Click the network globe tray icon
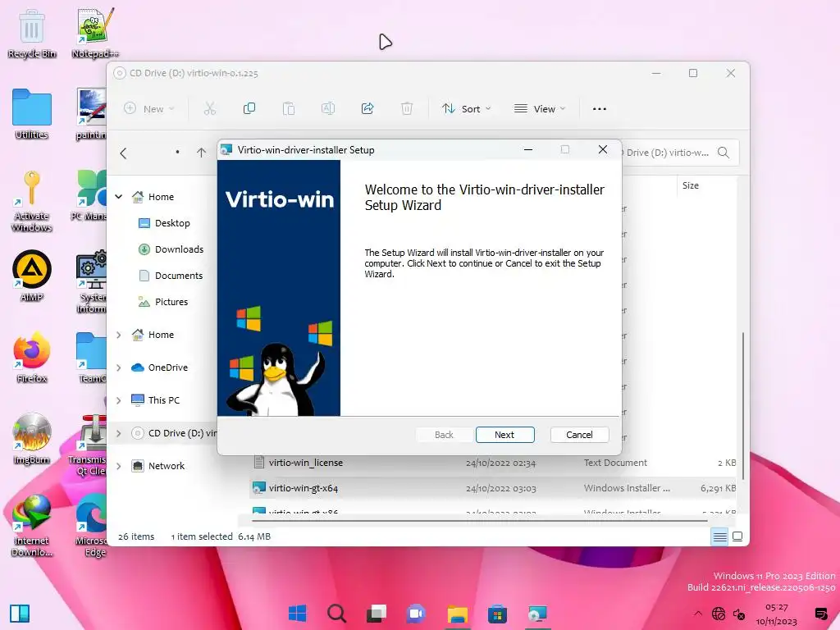 (719, 614)
